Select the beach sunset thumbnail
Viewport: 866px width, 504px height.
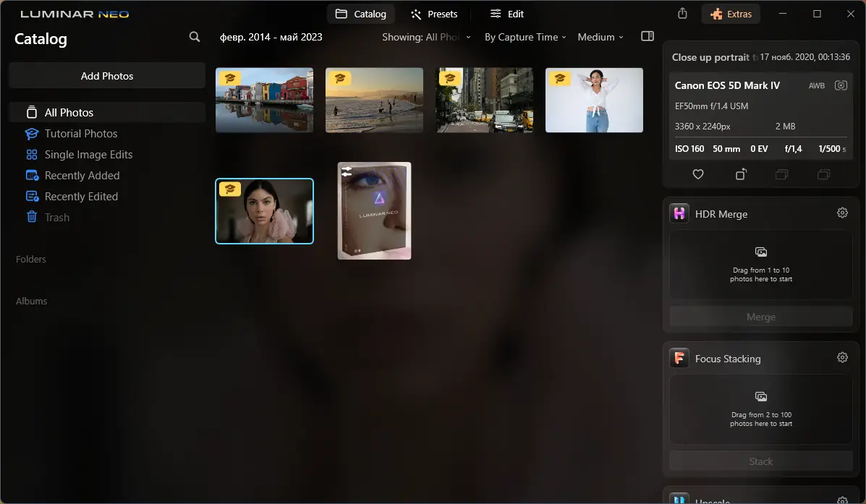tap(375, 100)
